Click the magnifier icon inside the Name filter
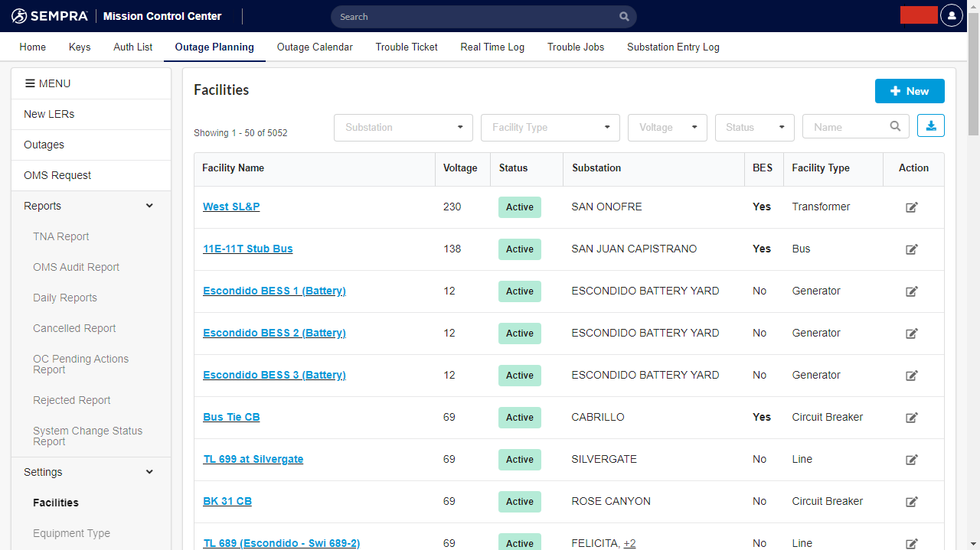Viewport: 980px width, 550px height. pos(895,125)
